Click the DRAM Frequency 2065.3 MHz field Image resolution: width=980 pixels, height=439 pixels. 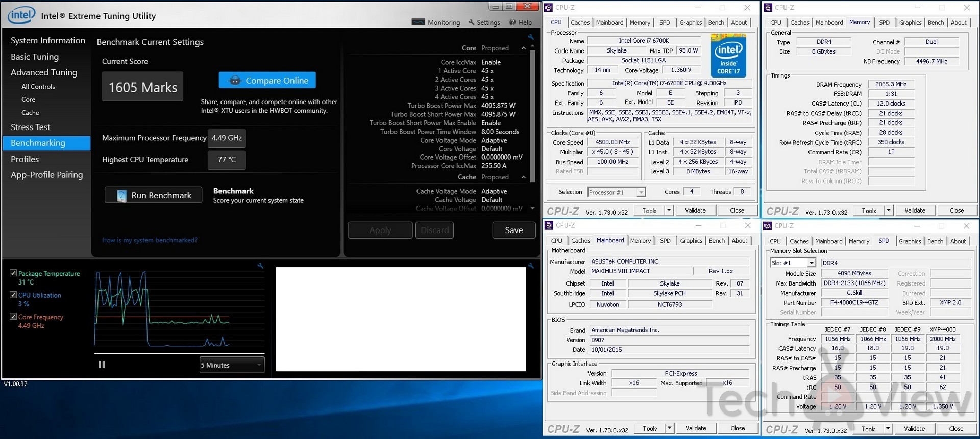pyautogui.click(x=891, y=84)
